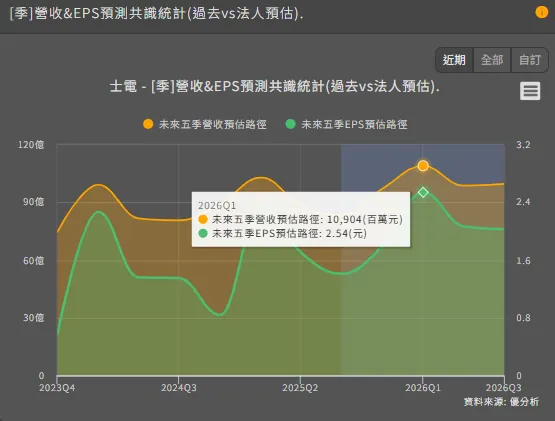Click the 3.2 right axis label
This screenshot has height=421, width=555.
[x=523, y=145]
